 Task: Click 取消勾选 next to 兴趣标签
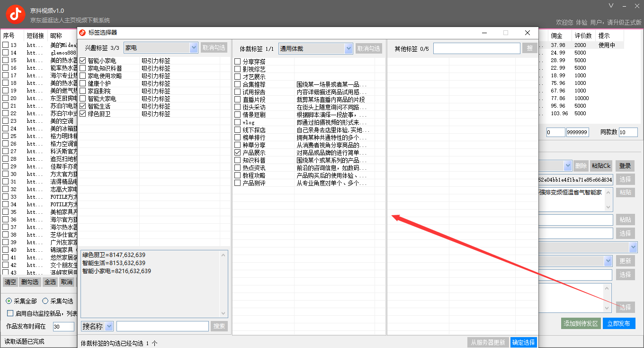(214, 48)
